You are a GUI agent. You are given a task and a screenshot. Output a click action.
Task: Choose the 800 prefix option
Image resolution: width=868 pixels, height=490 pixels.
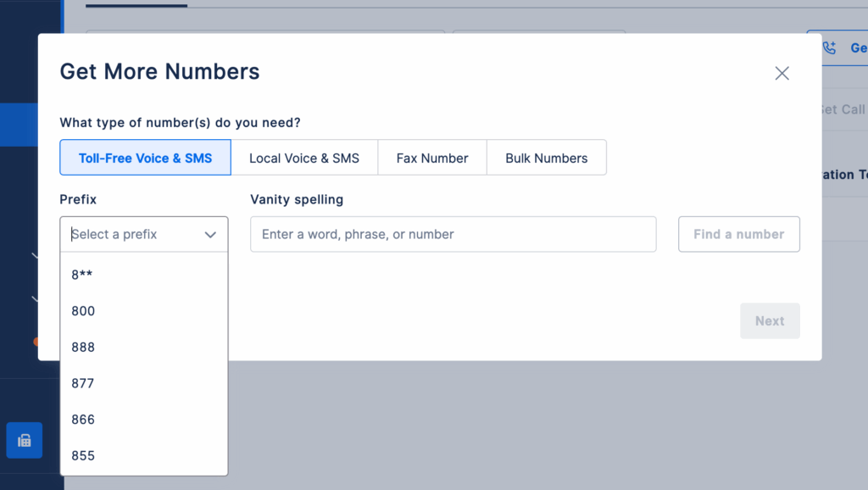[x=83, y=311]
